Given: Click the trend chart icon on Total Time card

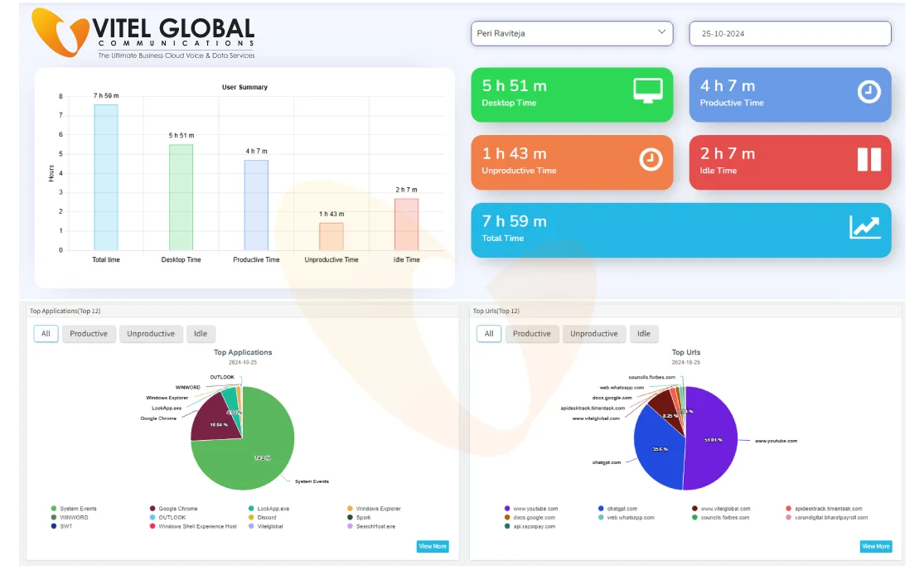Looking at the screenshot, I should click(x=864, y=227).
